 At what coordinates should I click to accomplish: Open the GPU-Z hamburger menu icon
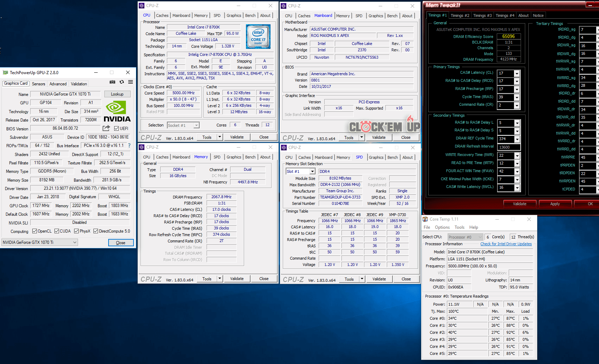pos(130,82)
